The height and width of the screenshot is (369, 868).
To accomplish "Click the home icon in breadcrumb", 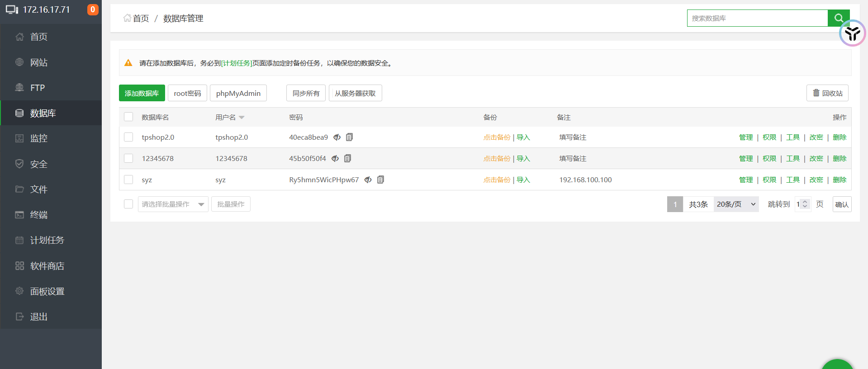I will [127, 18].
